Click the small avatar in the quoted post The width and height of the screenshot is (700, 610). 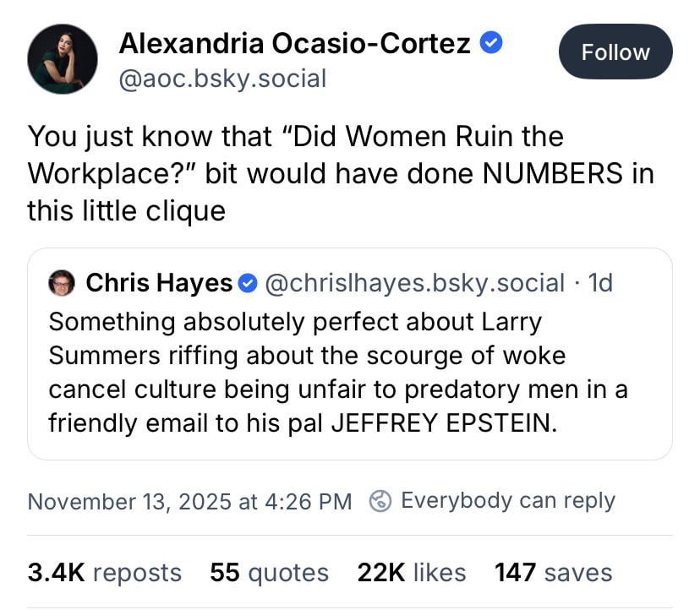click(x=62, y=283)
